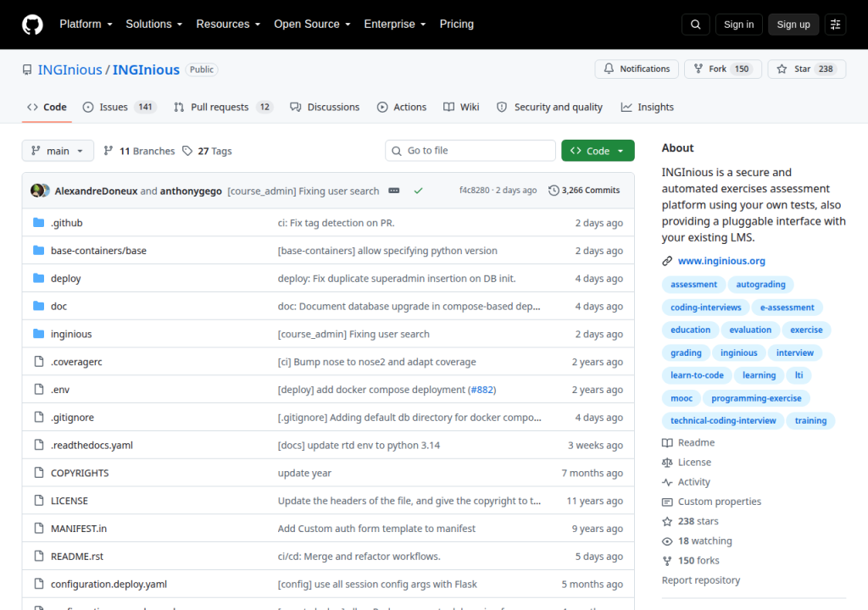Open pull request #882 link
Image resolution: width=868 pixels, height=610 pixels.
click(x=482, y=390)
